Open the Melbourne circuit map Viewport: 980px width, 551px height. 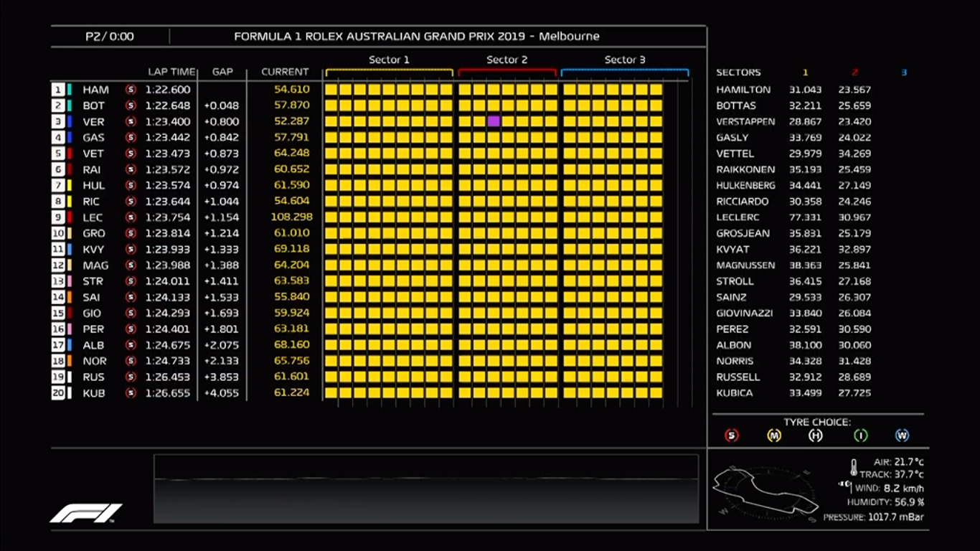[765, 492]
